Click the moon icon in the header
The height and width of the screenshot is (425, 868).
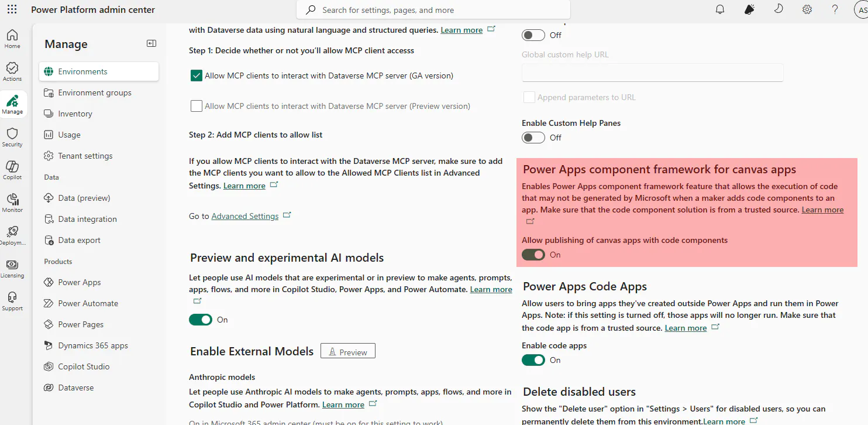pyautogui.click(x=778, y=9)
